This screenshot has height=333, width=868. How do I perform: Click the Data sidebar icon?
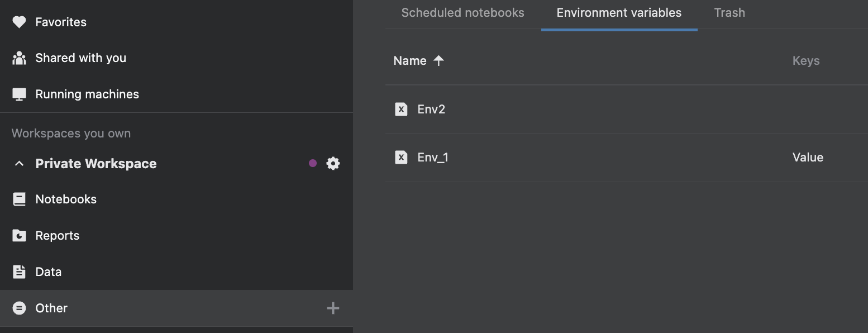pyautogui.click(x=20, y=272)
